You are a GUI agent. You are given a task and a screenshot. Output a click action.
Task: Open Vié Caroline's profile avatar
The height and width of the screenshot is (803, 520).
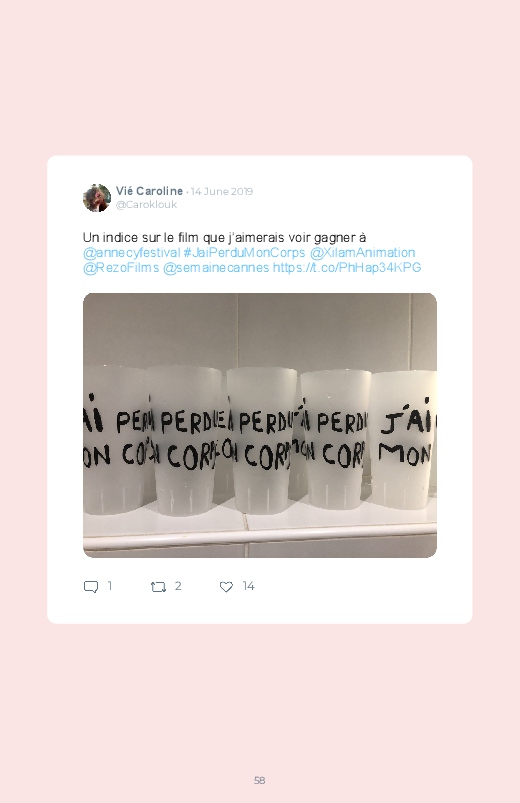97,198
